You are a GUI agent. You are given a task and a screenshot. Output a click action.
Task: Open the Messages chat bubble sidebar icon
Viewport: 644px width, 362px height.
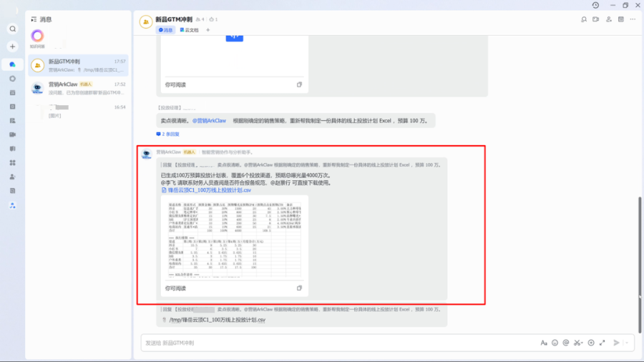(x=13, y=64)
